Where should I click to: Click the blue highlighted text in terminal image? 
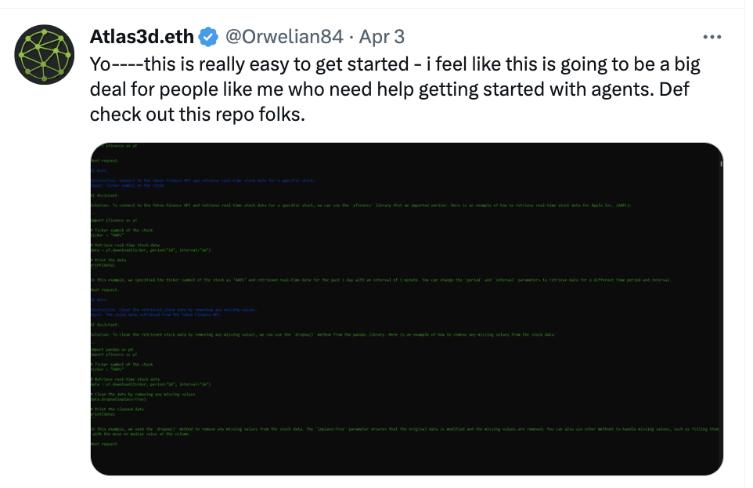(x=200, y=181)
